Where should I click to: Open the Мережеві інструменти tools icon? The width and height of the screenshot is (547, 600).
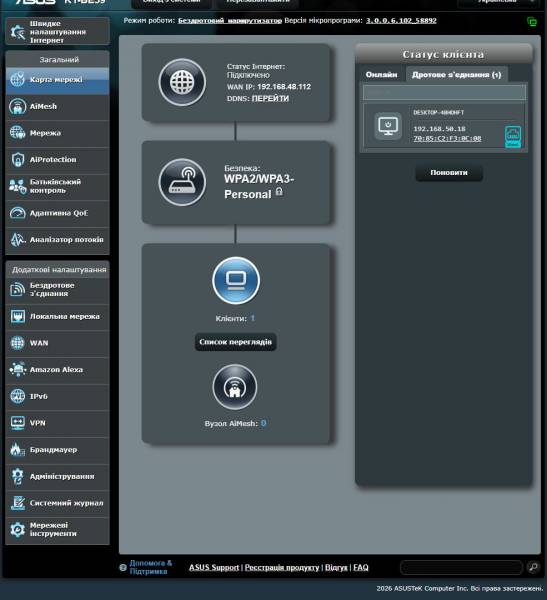tap(18, 530)
